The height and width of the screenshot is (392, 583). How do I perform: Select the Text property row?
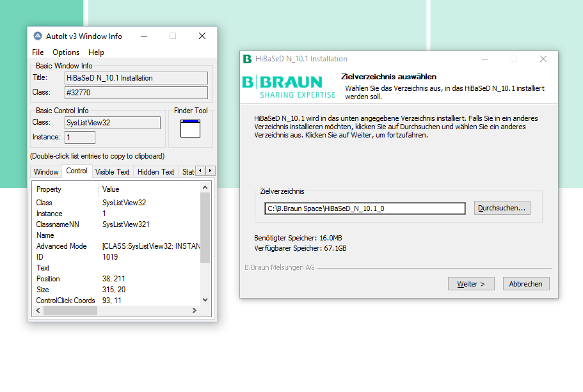(116, 268)
